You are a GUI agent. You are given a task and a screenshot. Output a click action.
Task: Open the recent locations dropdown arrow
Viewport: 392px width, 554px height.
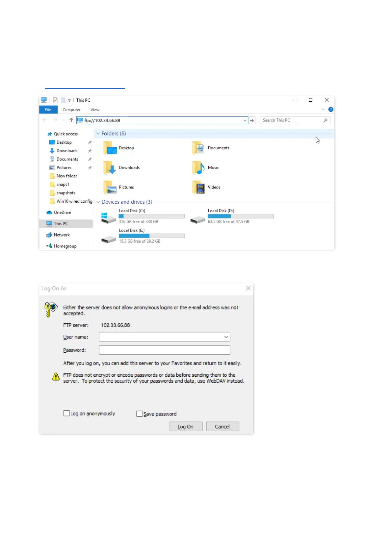(63, 120)
